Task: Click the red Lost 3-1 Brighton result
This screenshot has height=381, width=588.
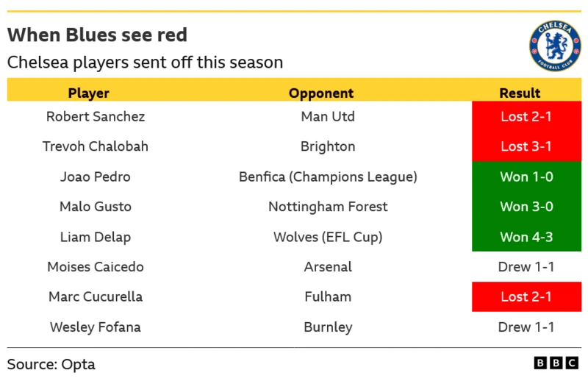Action: click(x=526, y=146)
